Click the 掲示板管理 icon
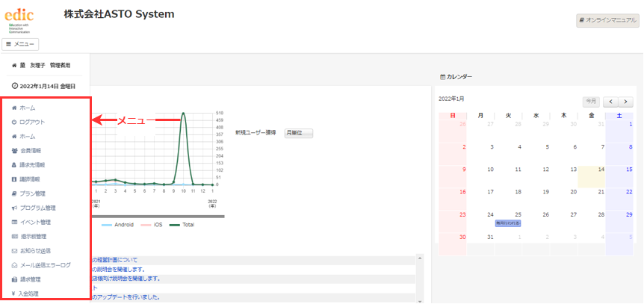 click(x=15, y=237)
